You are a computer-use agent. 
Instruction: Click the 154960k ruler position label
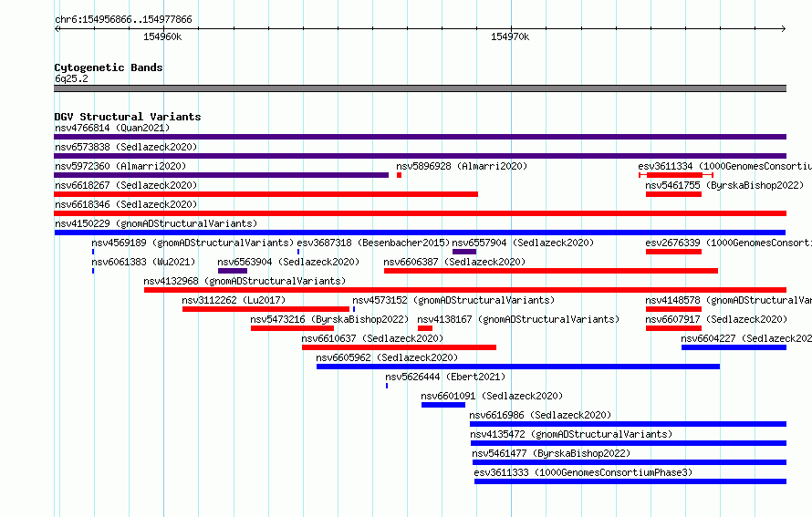tap(162, 36)
